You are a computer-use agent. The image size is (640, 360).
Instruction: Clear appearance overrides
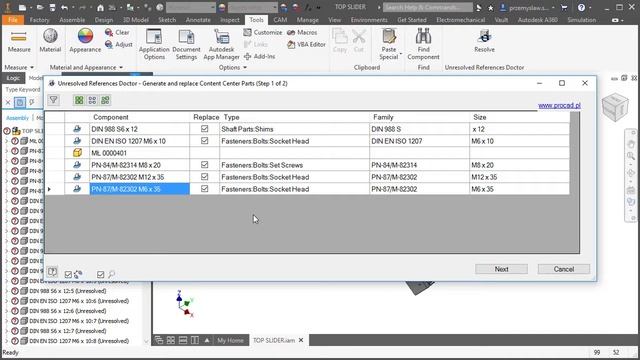pyautogui.click(x=117, y=32)
